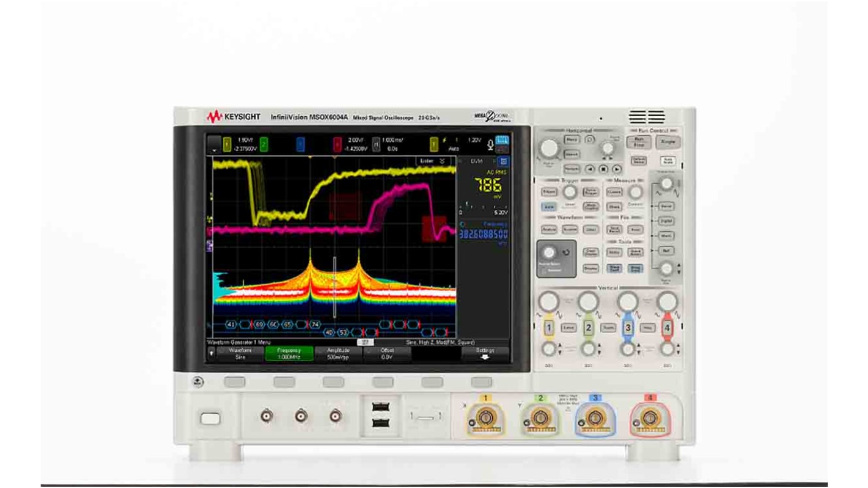Click the Single acquisition key

tap(668, 142)
